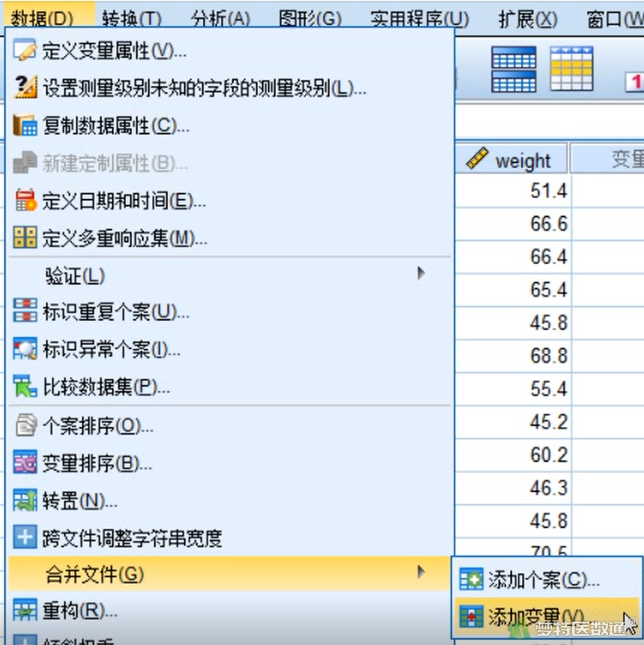Open the 实用程序(U) menu

click(x=419, y=18)
